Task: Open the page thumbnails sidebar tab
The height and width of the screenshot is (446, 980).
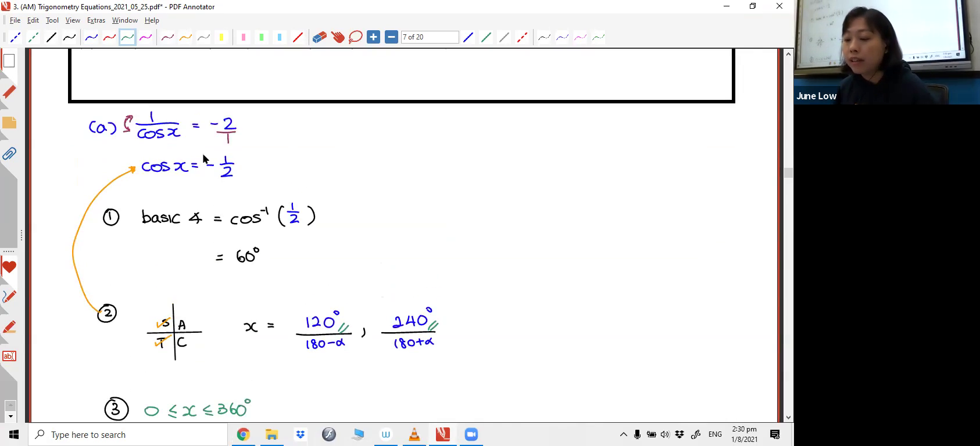Action: (9, 61)
